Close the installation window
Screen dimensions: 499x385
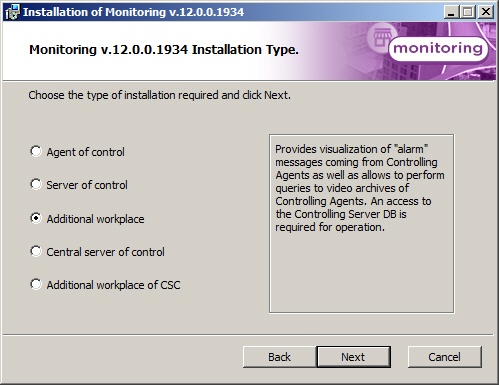pyautogui.click(x=486, y=12)
